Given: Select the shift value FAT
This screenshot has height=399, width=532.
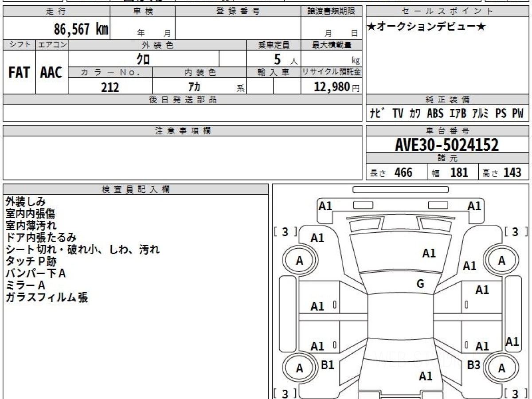Looking at the screenshot, I should [19, 73].
